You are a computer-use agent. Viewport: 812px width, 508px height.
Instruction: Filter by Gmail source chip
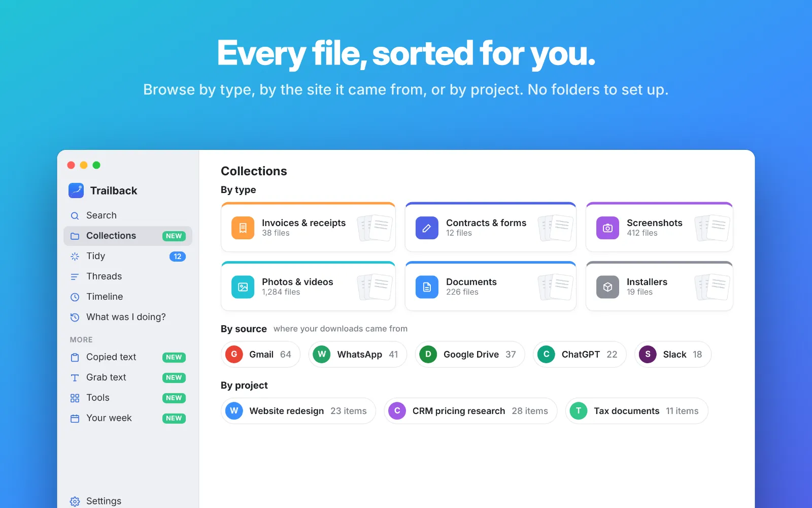click(x=260, y=354)
